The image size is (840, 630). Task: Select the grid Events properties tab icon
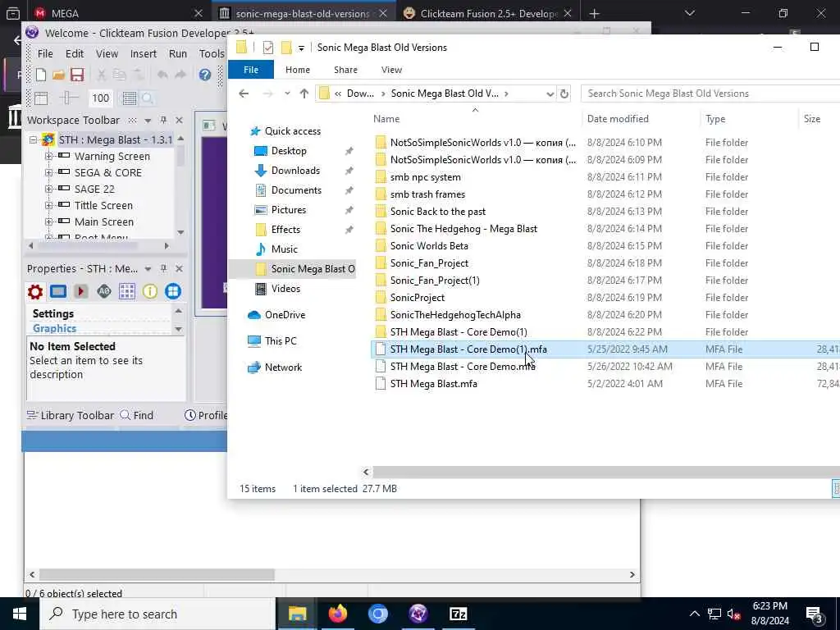pyautogui.click(x=127, y=291)
